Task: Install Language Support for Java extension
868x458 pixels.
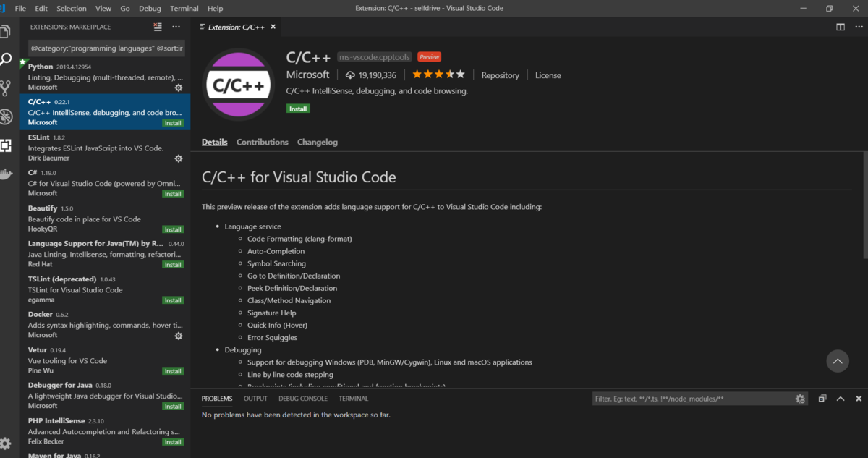Action: (x=173, y=265)
